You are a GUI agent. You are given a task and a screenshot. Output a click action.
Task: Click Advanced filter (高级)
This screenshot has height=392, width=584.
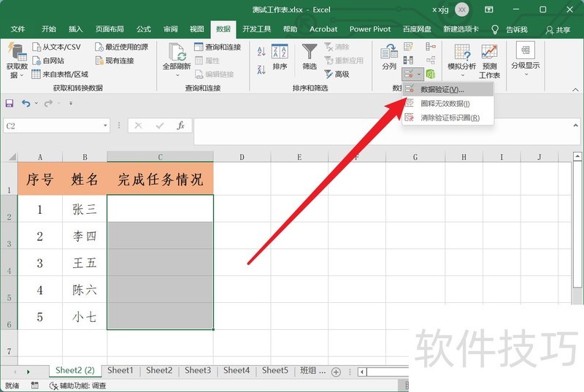[x=337, y=74]
